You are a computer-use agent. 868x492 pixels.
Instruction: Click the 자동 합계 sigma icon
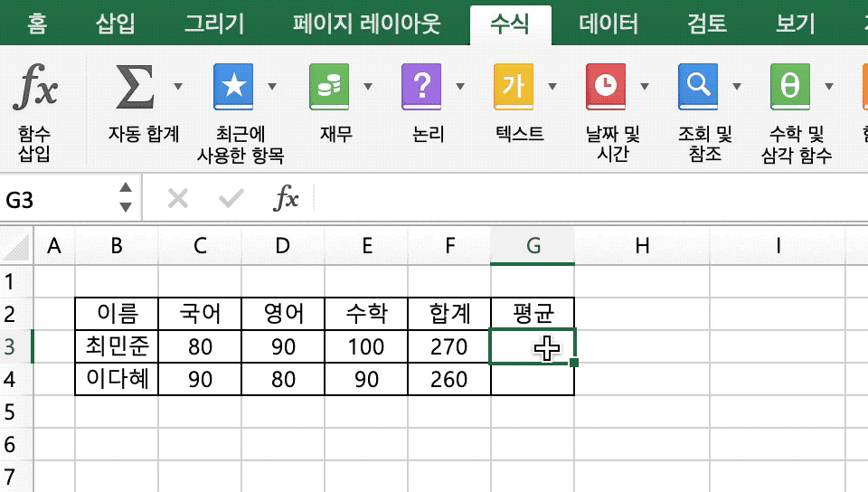point(135,85)
